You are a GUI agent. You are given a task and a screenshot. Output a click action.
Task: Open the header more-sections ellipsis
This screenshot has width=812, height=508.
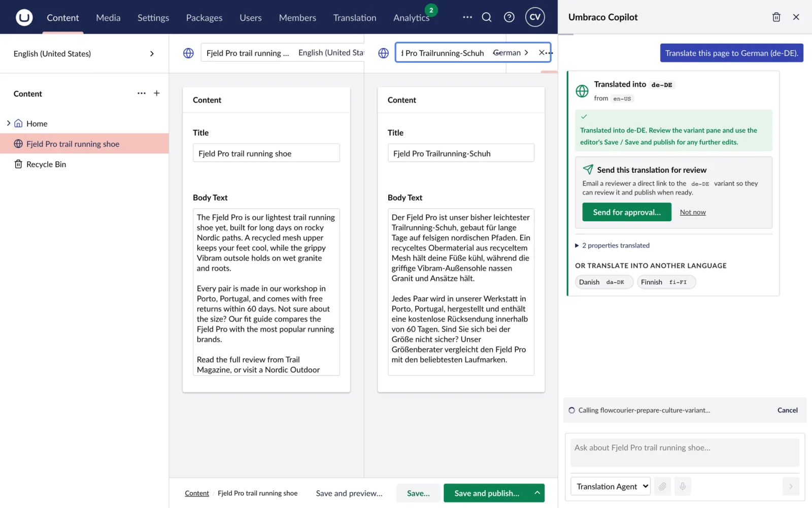467,17
